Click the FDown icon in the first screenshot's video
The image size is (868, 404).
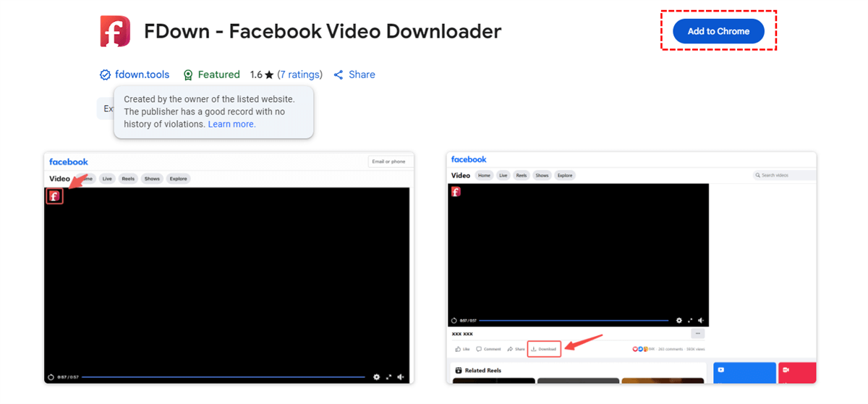click(54, 195)
